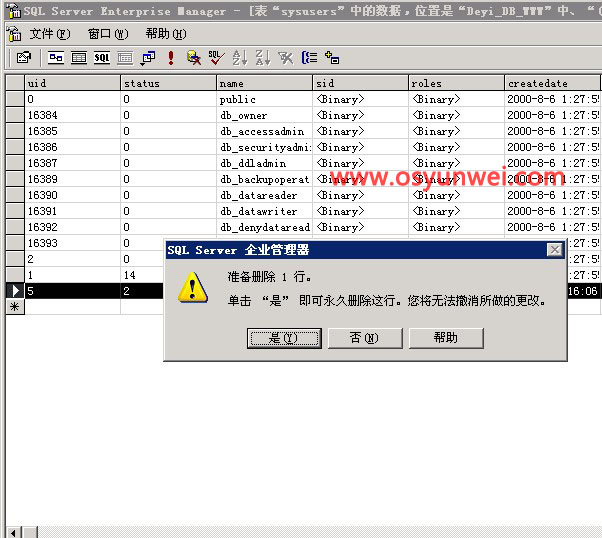The width and height of the screenshot is (602, 538).
Task: Click the uid cell 16386
Action: [x=72, y=147]
